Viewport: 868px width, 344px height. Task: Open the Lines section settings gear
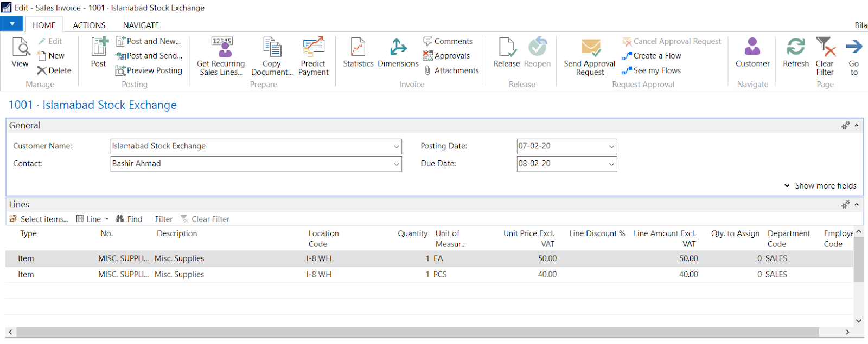[x=845, y=205]
